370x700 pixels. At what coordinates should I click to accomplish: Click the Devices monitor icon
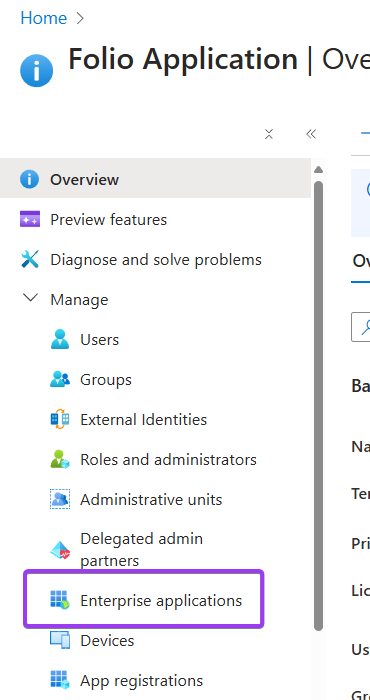60,640
